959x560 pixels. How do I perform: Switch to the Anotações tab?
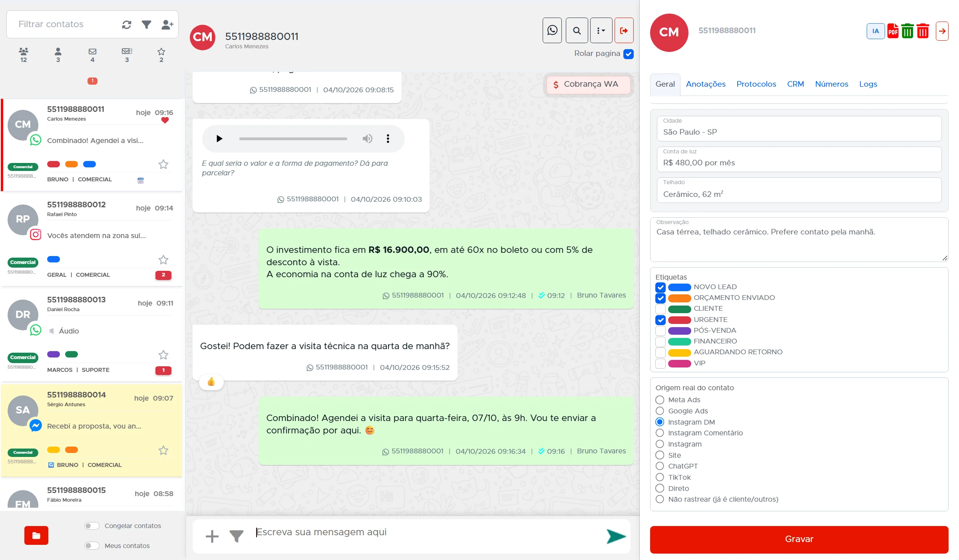coord(706,84)
